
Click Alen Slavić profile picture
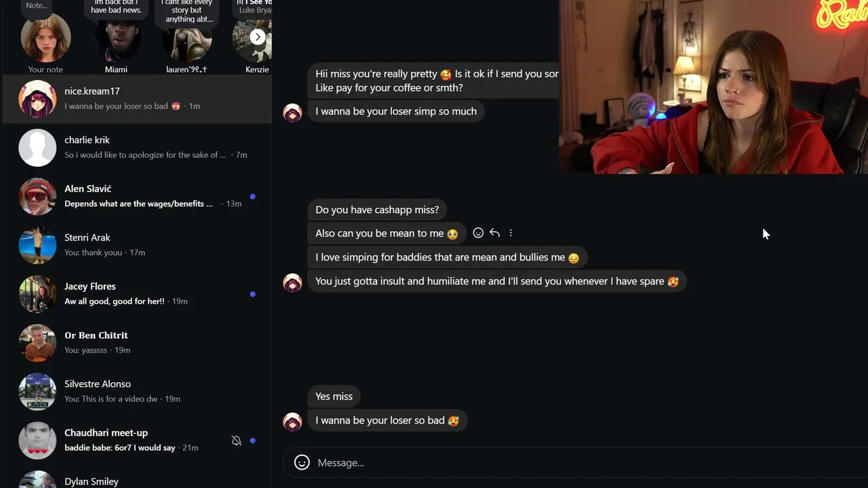pyautogui.click(x=37, y=197)
